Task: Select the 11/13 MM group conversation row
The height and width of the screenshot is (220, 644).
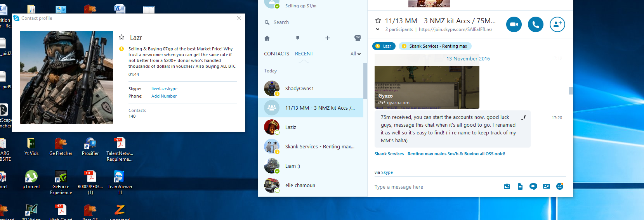Action: click(x=311, y=108)
